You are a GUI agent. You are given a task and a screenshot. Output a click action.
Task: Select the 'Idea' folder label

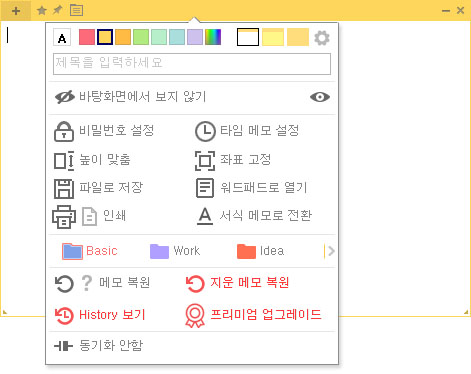[x=272, y=251]
